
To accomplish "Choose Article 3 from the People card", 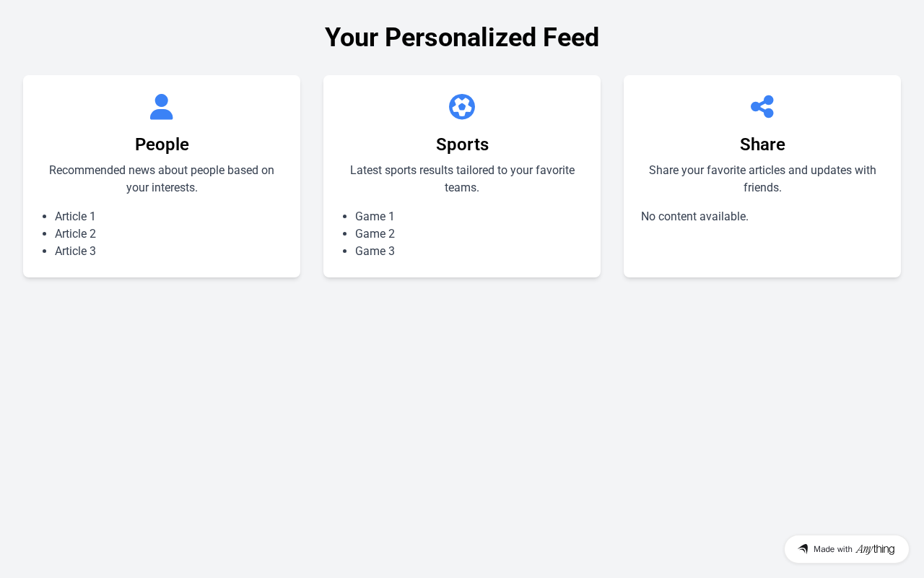I will (x=75, y=251).
